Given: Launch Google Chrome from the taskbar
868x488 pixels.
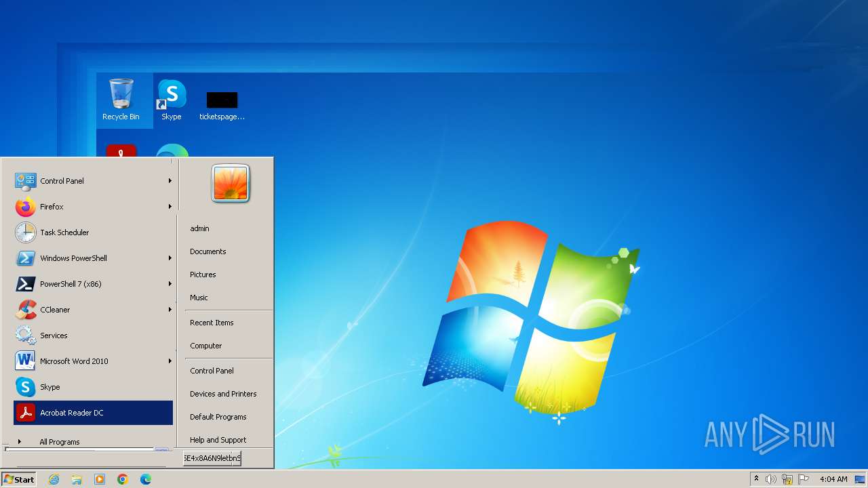Looking at the screenshot, I should point(123,479).
